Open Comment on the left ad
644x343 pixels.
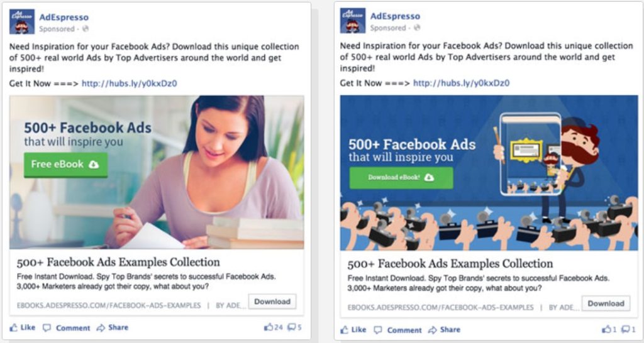67,328
